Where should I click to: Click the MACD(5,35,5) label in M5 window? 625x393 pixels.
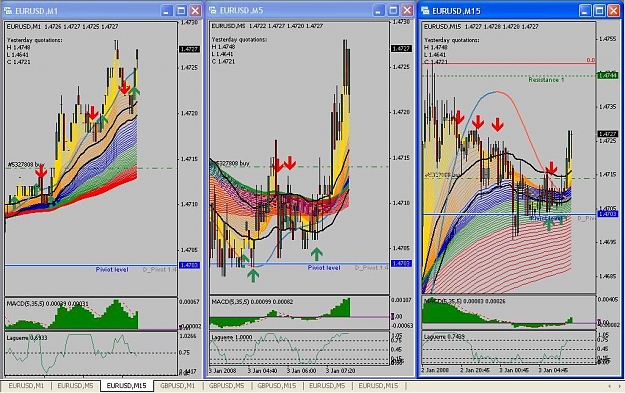click(252, 302)
